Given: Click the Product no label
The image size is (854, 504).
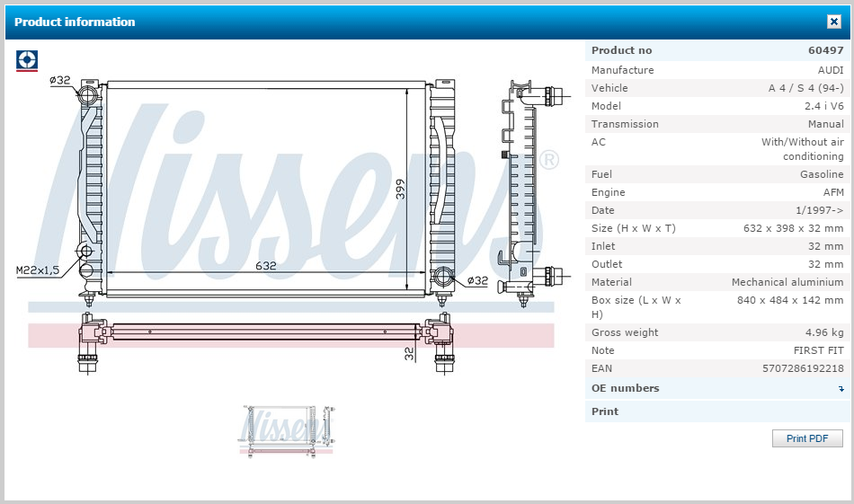Looking at the screenshot, I should (x=621, y=50).
